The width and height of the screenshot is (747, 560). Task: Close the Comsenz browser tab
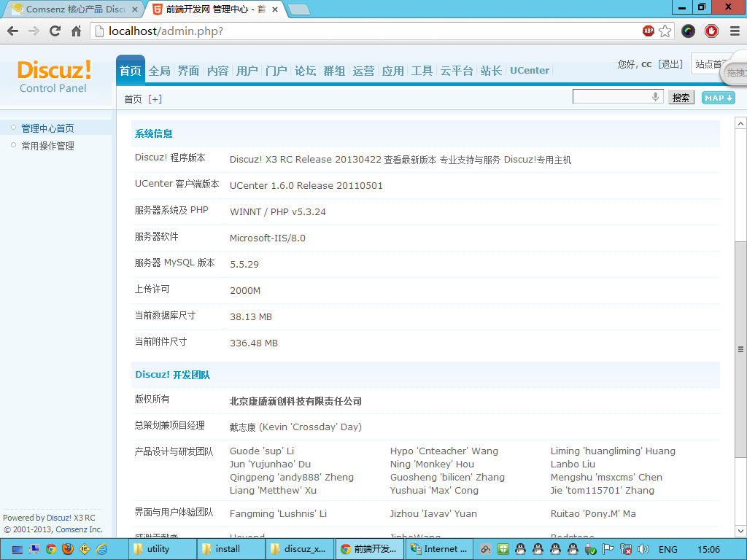(135, 9)
